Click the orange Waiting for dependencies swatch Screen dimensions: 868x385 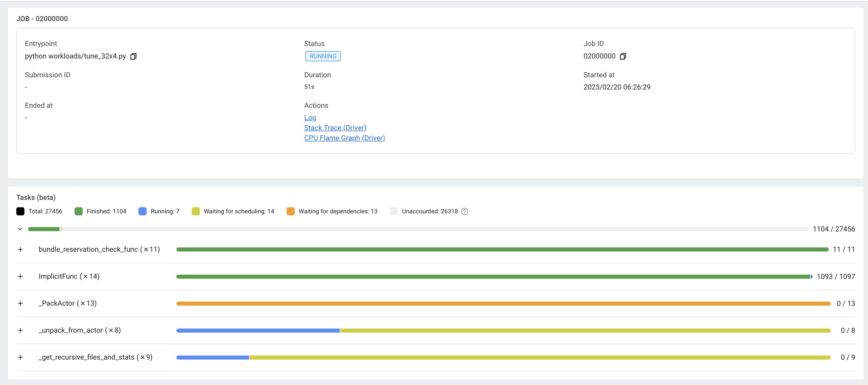290,211
